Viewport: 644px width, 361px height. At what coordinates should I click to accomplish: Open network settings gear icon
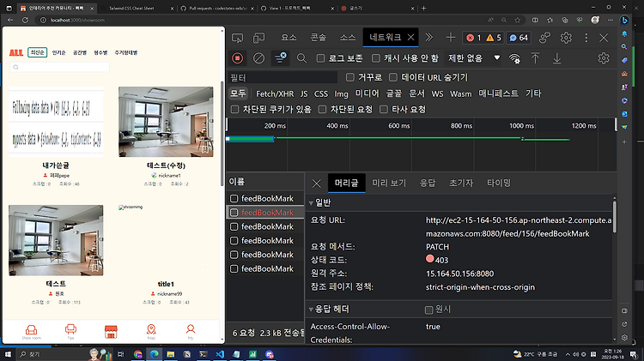click(x=604, y=58)
